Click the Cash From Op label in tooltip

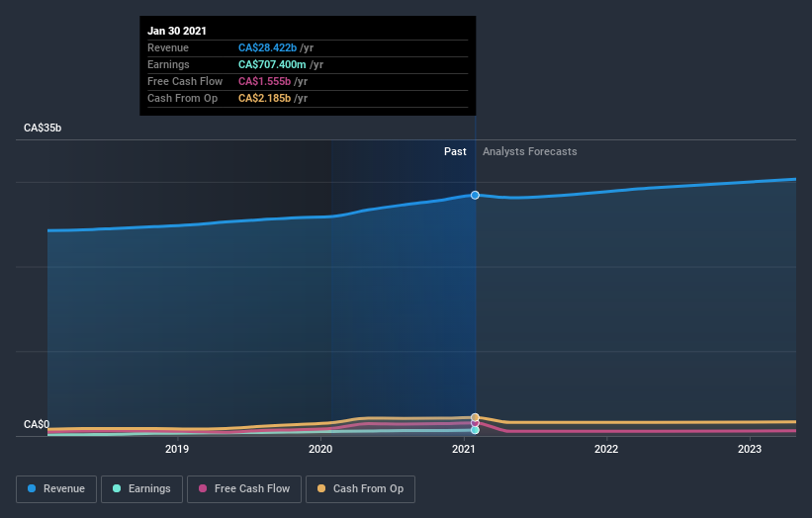pos(182,98)
